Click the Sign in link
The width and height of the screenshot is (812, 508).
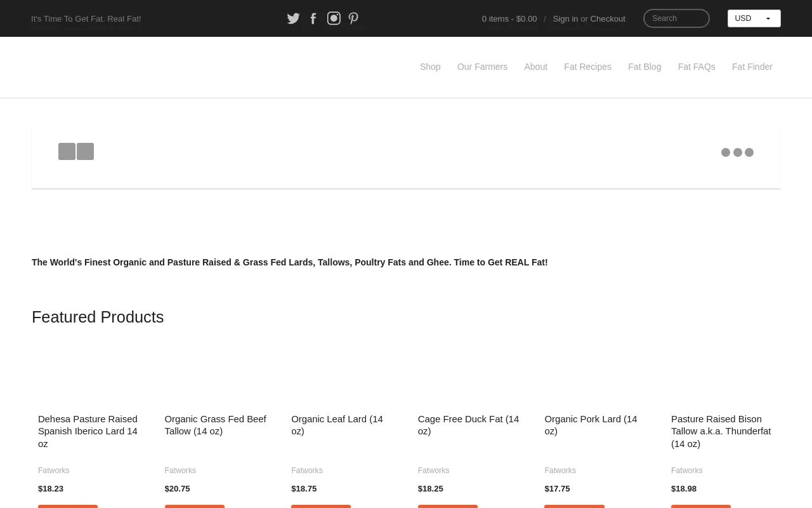tap(565, 19)
